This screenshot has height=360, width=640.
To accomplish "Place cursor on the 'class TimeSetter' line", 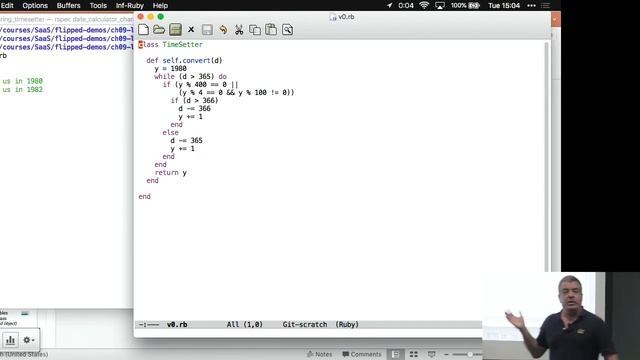I will coord(170,44).
